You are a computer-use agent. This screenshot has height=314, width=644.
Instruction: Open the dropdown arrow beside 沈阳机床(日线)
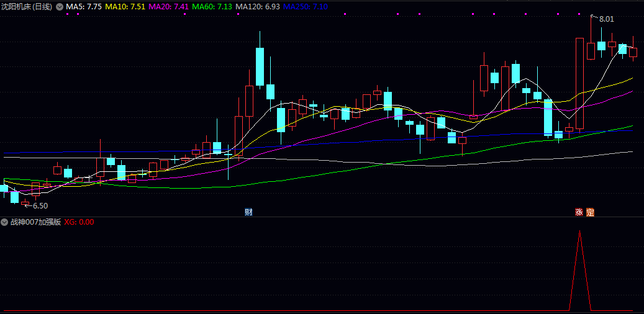pos(60,6)
